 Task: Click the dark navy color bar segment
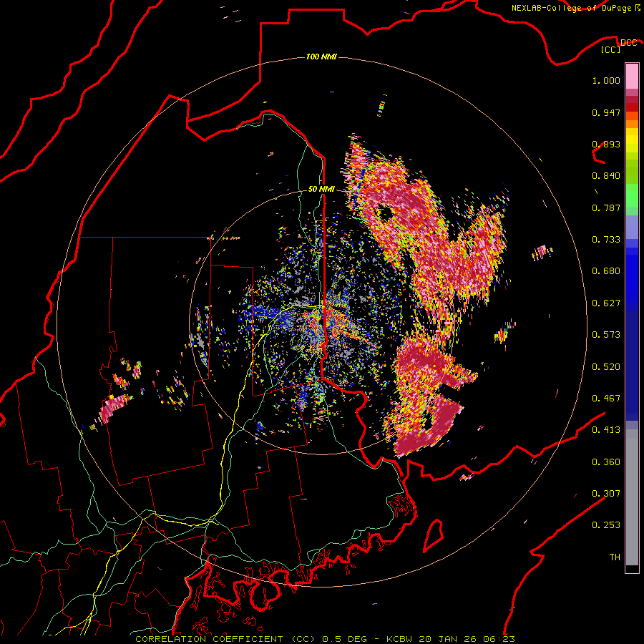[x=632, y=366]
